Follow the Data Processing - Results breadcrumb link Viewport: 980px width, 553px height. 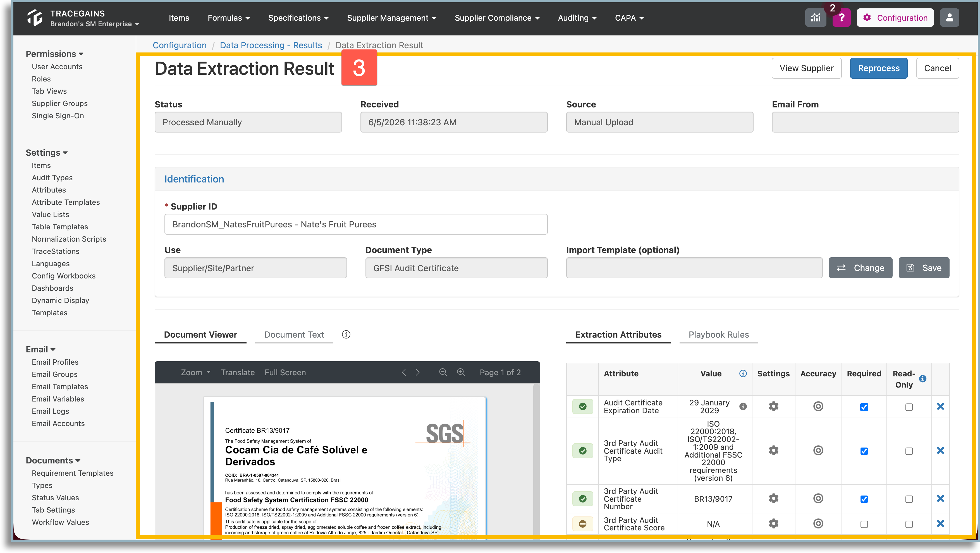click(x=271, y=45)
